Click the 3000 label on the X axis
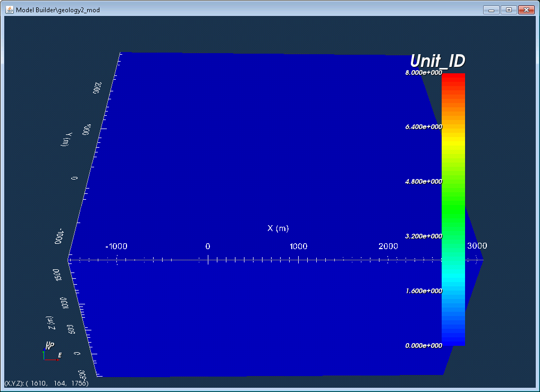This screenshot has height=392, width=540. [477, 246]
